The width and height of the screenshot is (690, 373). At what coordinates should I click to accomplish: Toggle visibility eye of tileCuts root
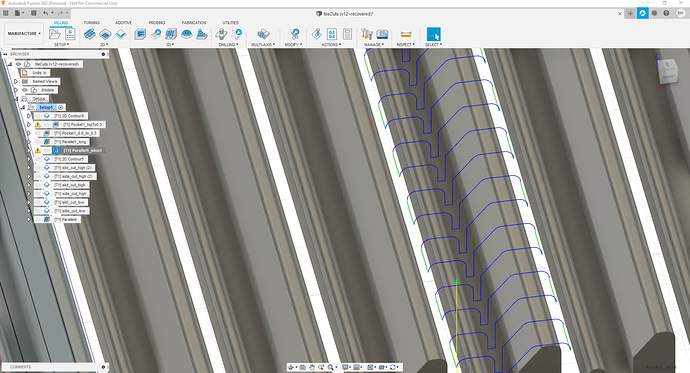(18, 64)
